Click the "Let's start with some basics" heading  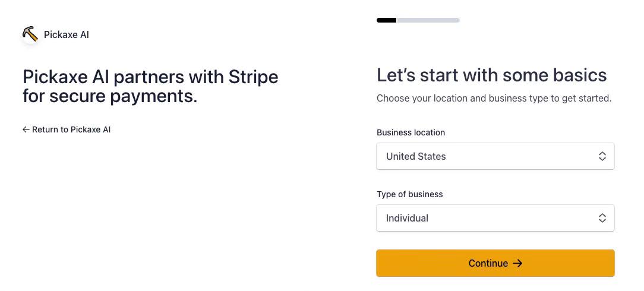(491, 75)
